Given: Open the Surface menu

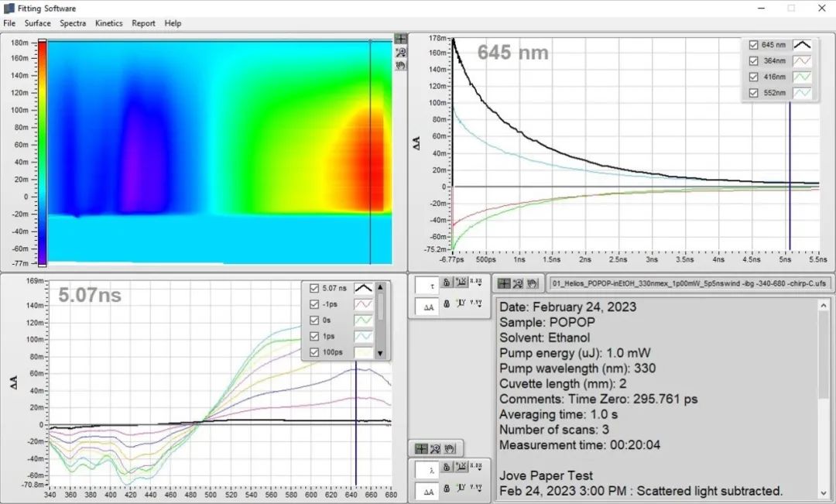Looking at the screenshot, I should pyautogui.click(x=37, y=23).
